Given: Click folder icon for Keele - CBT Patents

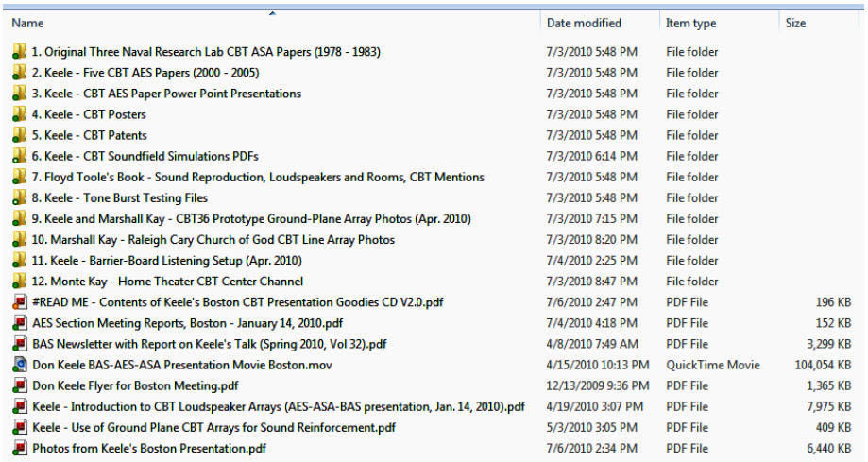Looking at the screenshot, I should pos(20,135).
